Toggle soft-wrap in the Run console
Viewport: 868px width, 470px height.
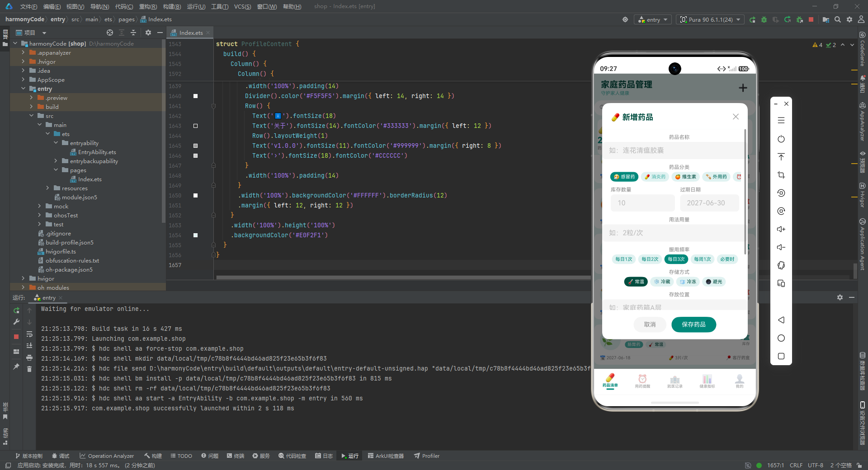[x=29, y=334]
